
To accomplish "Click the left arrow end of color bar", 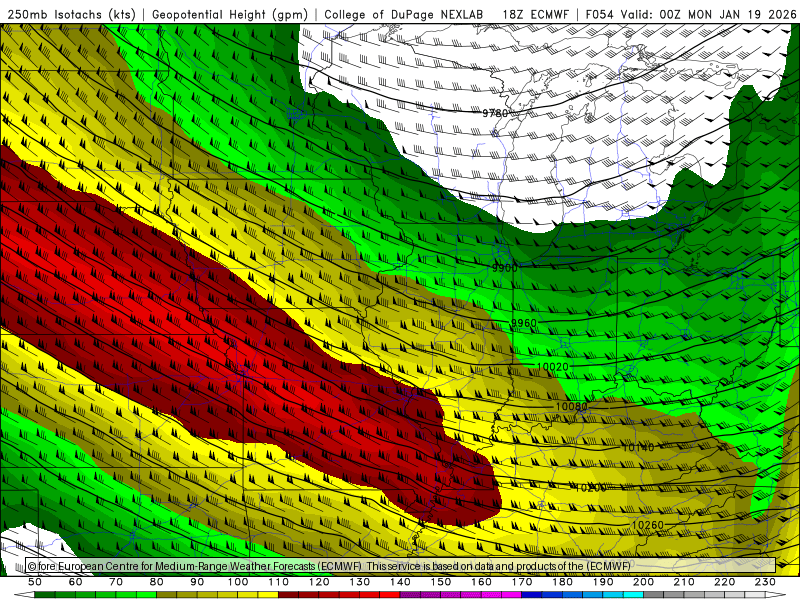I will 24,595.
